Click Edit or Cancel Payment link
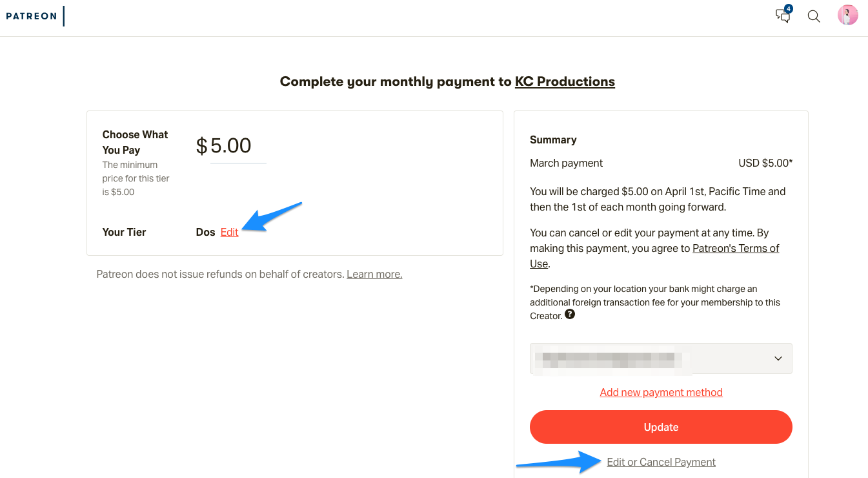 click(661, 462)
